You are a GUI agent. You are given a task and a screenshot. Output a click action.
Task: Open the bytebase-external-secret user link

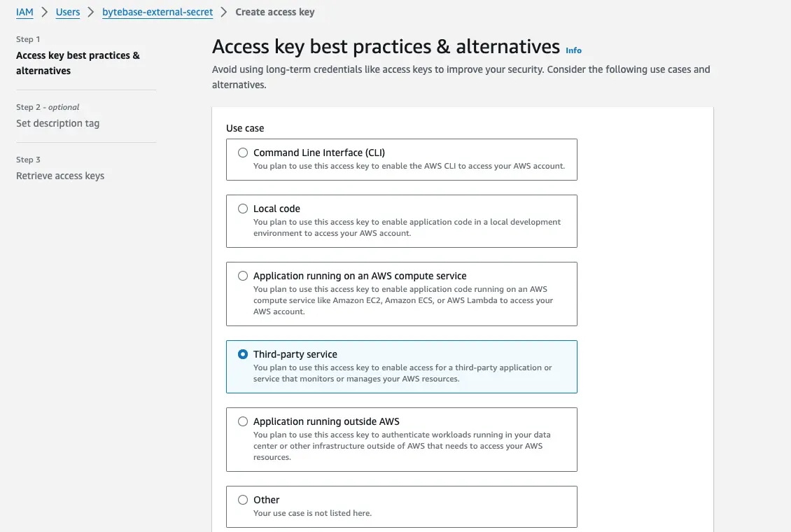(157, 12)
